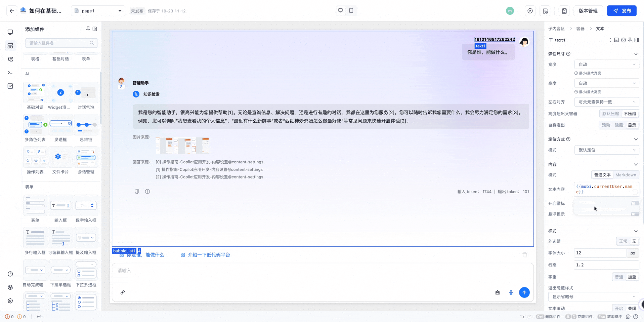
Task: Open the 宽度 自动 dropdown
Action: pyautogui.click(x=607, y=64)
